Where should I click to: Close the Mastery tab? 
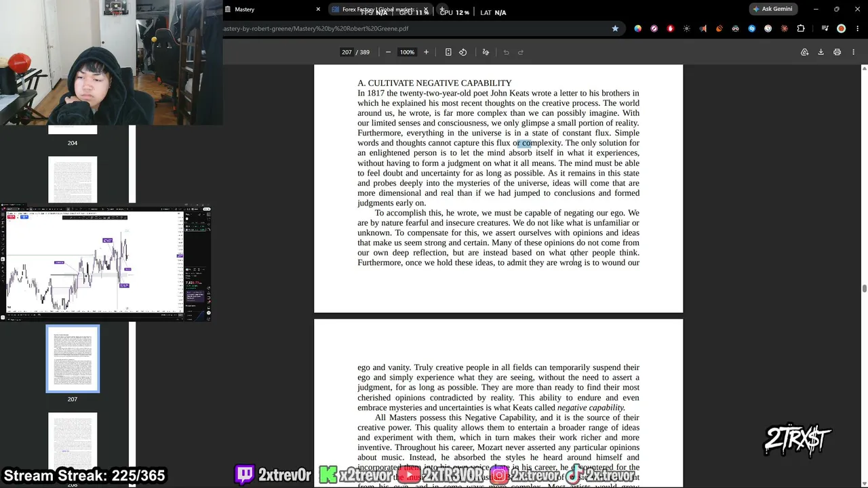click(x=318, y=9)
